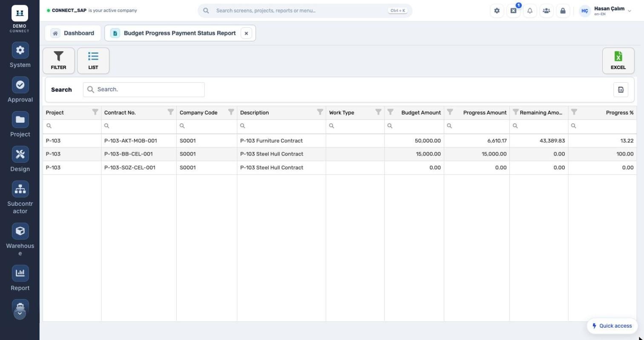Open the Hasan Çalım user dropdown
Screen dimensions: 644x340
coord(606,11)
